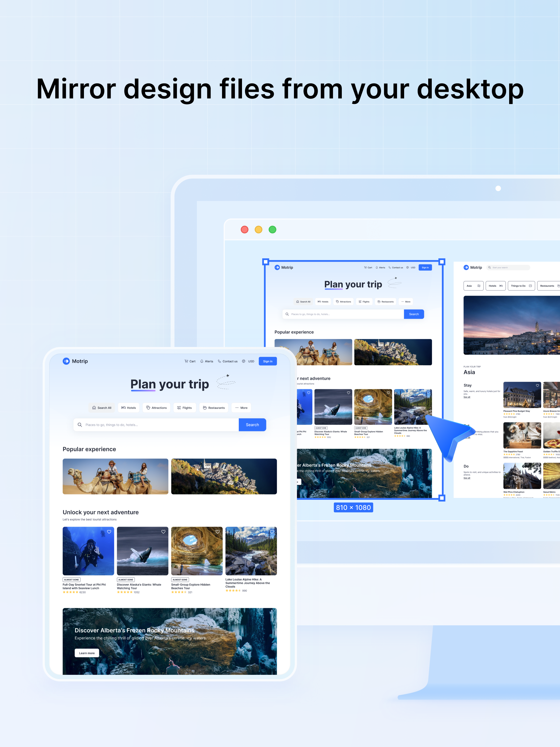Select Hotels chip on right page
The image size is (560, 747).
[x=495, y=286]
